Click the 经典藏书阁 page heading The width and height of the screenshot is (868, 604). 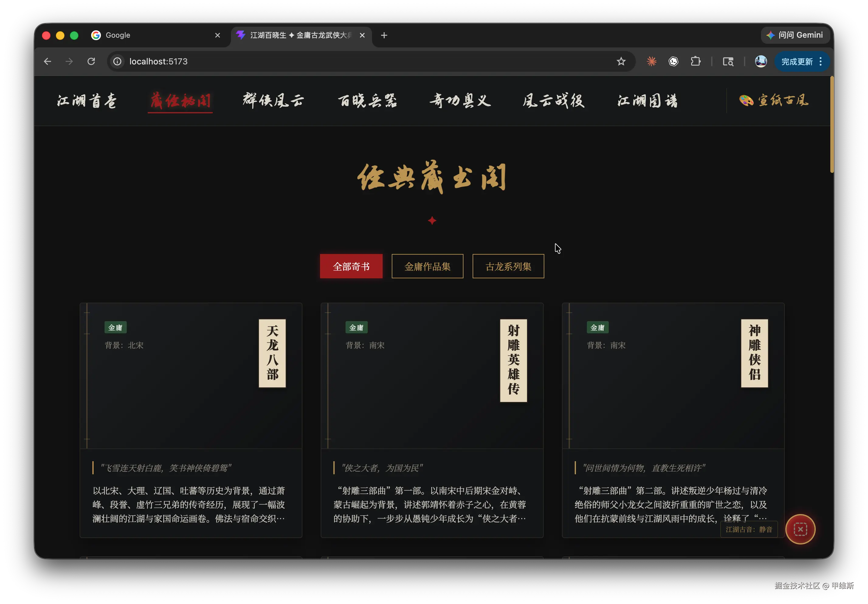tap(432, 177)
